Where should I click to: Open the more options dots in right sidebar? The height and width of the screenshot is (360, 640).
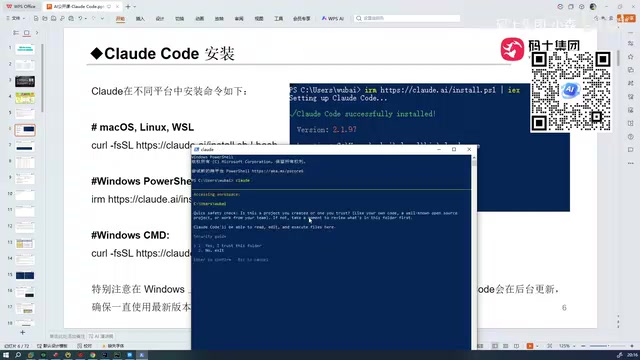pos(631,163)
